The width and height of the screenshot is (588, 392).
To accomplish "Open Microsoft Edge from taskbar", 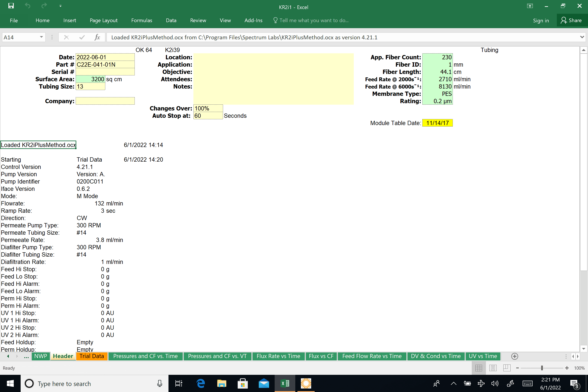I will pos(201,383).
